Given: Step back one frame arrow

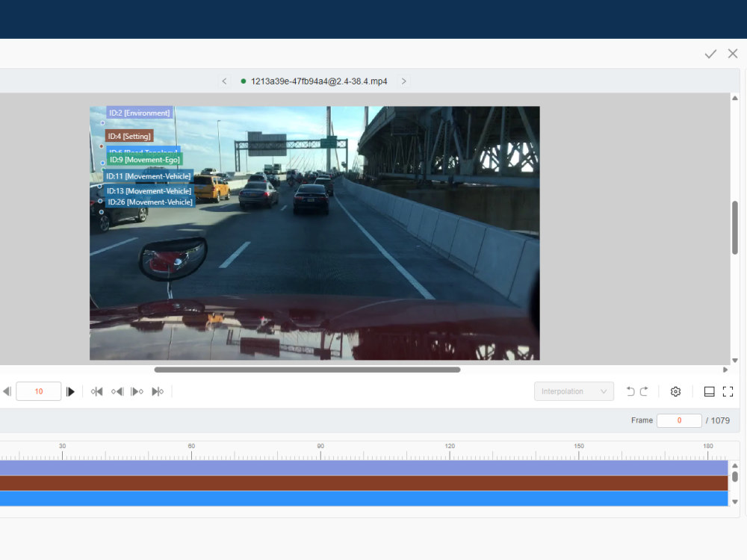Looking at the screenshot, I should coord(7,391).
